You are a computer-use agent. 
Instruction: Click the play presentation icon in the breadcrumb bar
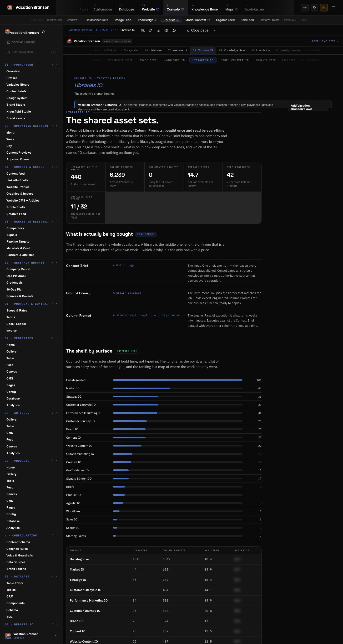[158, 30]
